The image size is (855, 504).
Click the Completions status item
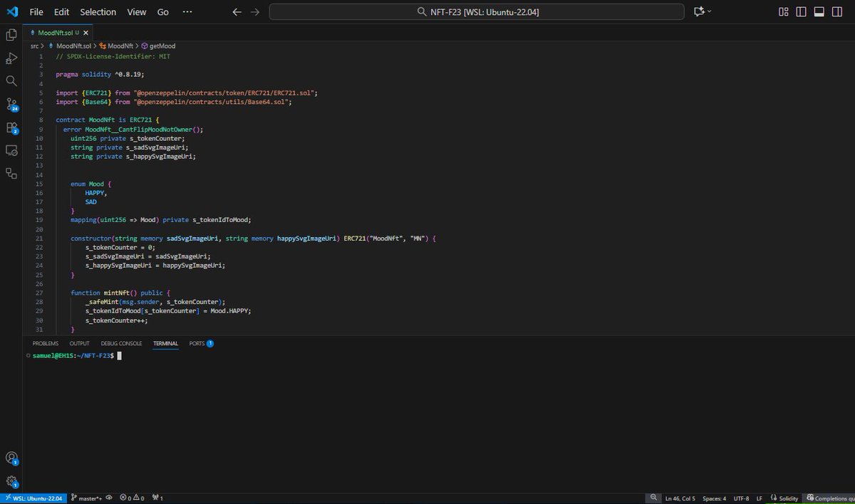point(829,498)
